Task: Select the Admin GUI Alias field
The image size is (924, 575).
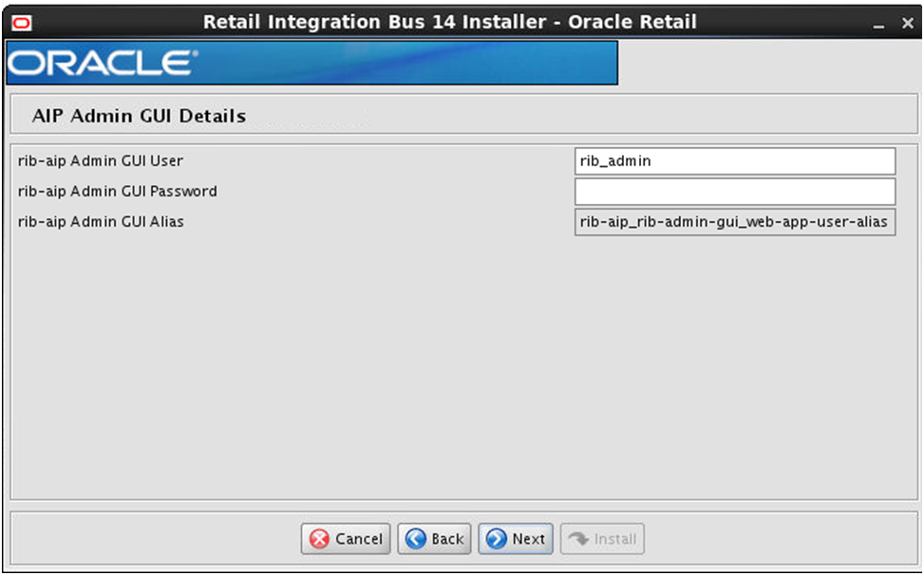Action: click(735, 222)
